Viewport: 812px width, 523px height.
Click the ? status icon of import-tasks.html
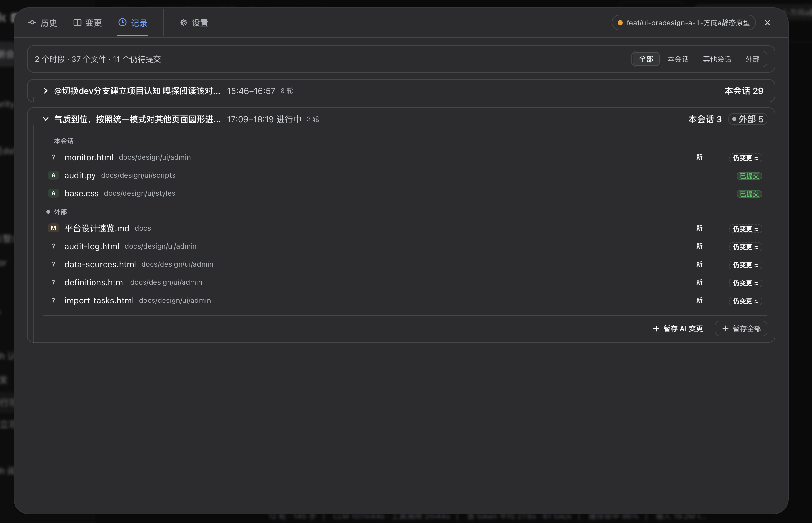click(53, 300)
